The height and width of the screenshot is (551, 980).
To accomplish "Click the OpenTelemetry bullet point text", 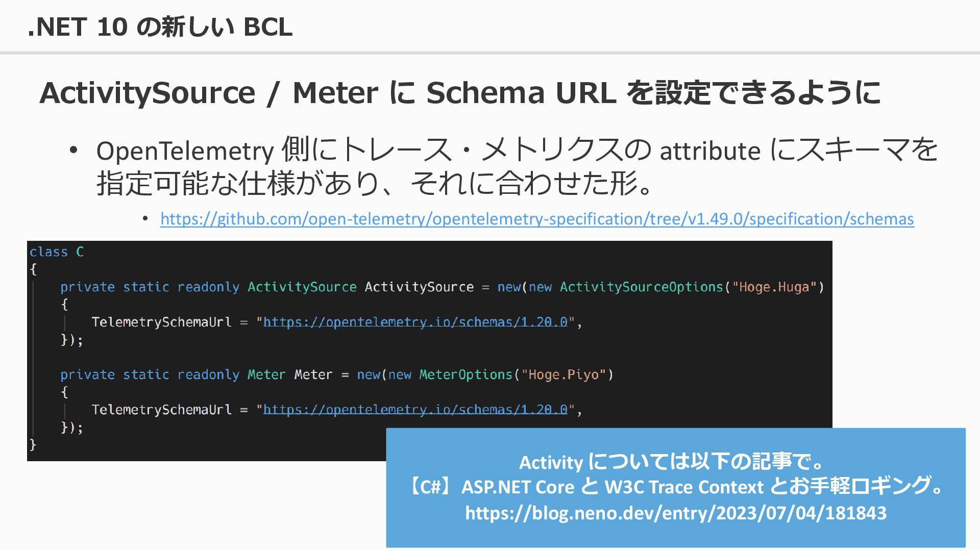I will [x=517, y=166].
